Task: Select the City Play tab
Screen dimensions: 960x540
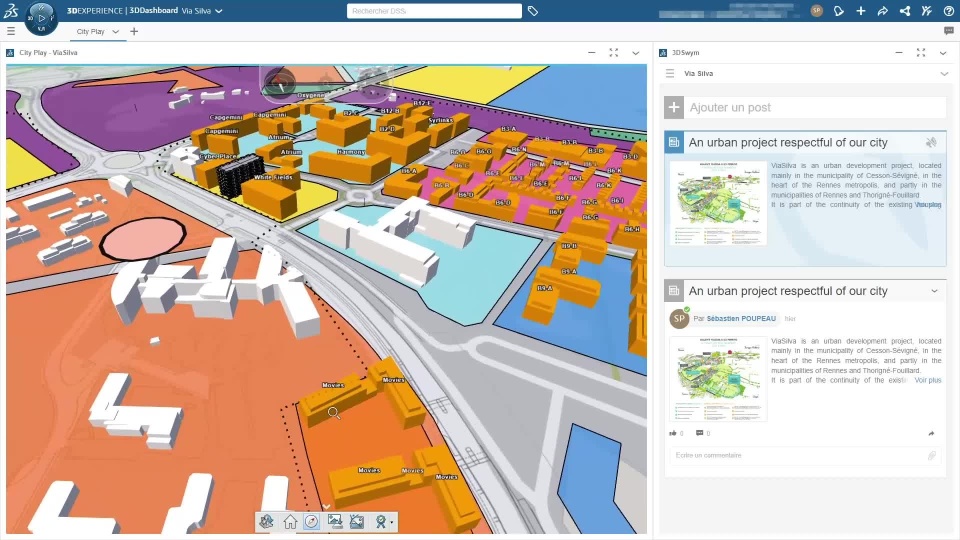Action: click(x=91, y=31)
